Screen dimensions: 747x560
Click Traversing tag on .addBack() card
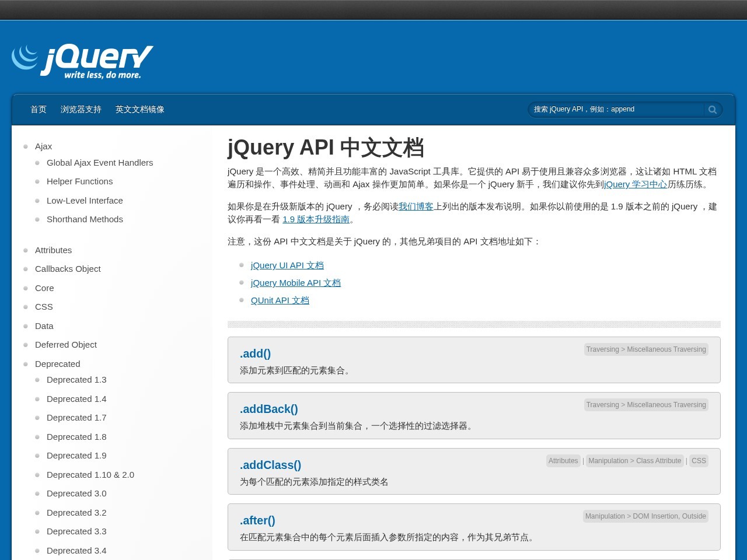(x=646, y=405)
